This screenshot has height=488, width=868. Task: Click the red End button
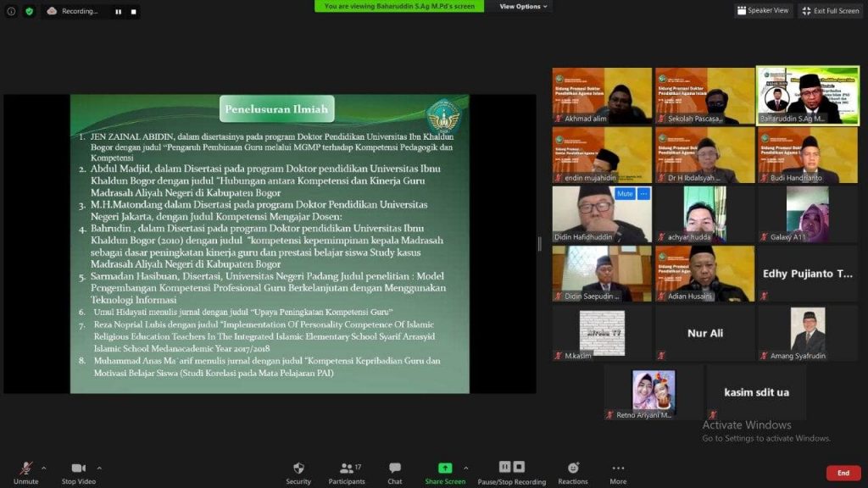[x=843, y=473]
